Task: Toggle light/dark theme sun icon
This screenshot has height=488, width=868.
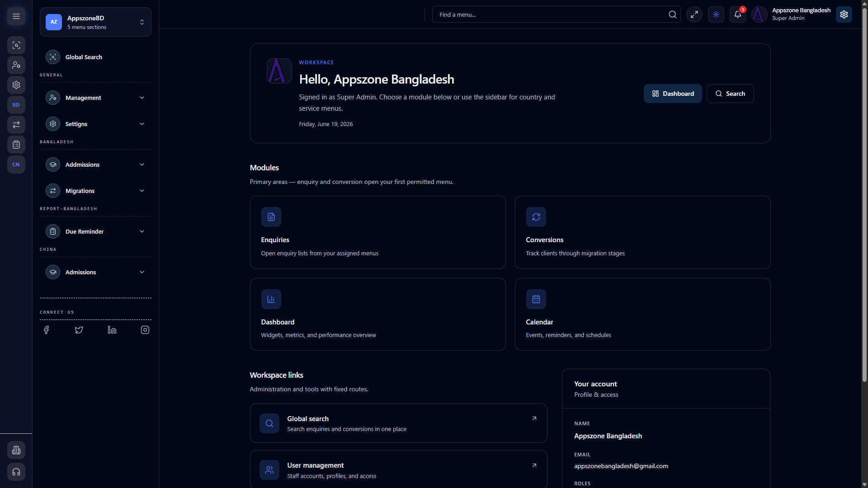Action: pos(716,14)
